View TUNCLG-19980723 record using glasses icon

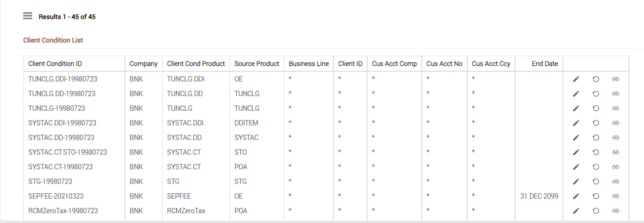[616, 108]
